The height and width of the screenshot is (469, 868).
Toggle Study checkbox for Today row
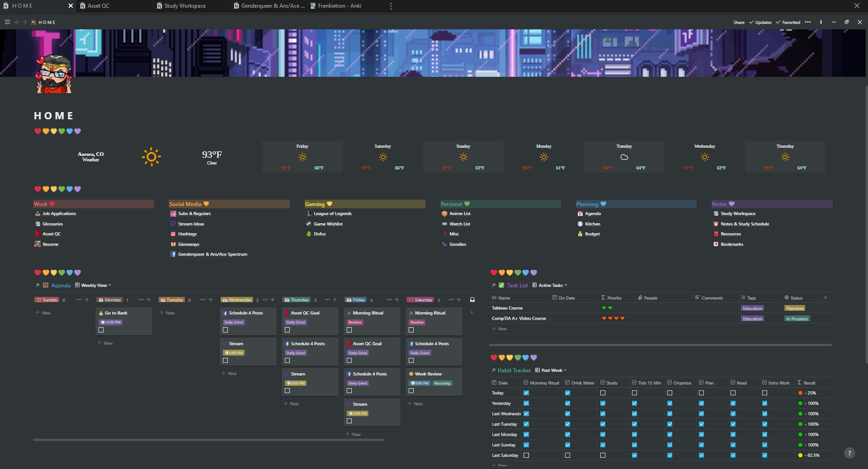603,393
